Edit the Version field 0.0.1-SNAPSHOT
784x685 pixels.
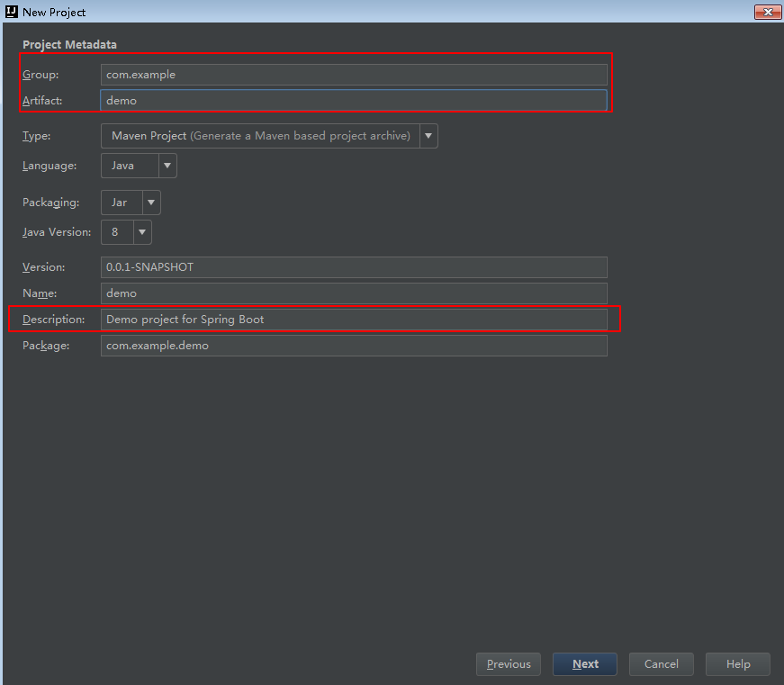(x=354, y=267)
